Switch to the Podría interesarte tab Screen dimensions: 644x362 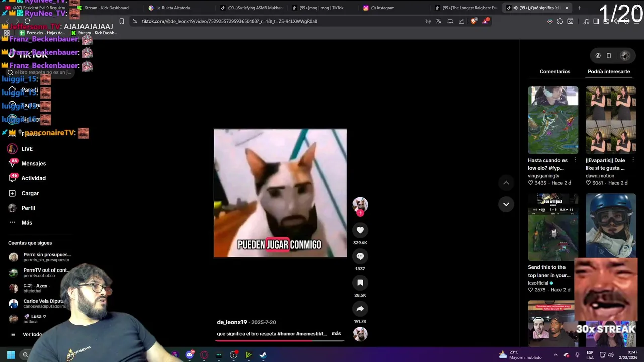(x=609, y=72)
